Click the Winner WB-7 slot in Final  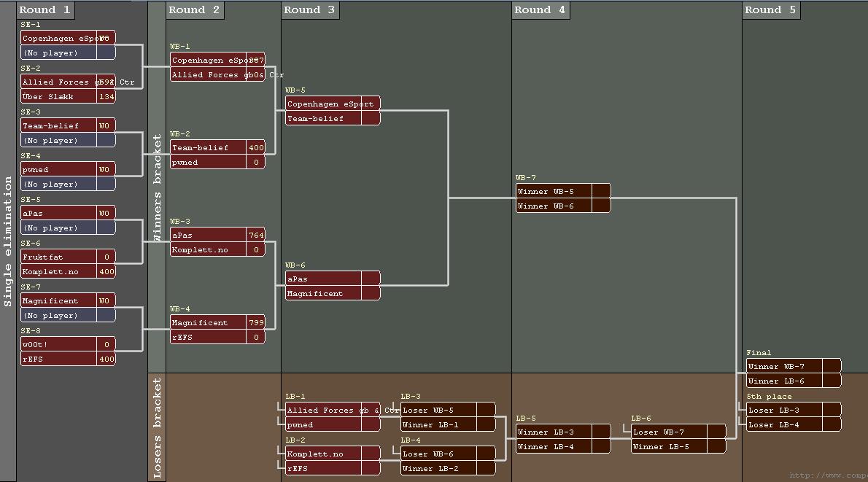coord(794,366)
